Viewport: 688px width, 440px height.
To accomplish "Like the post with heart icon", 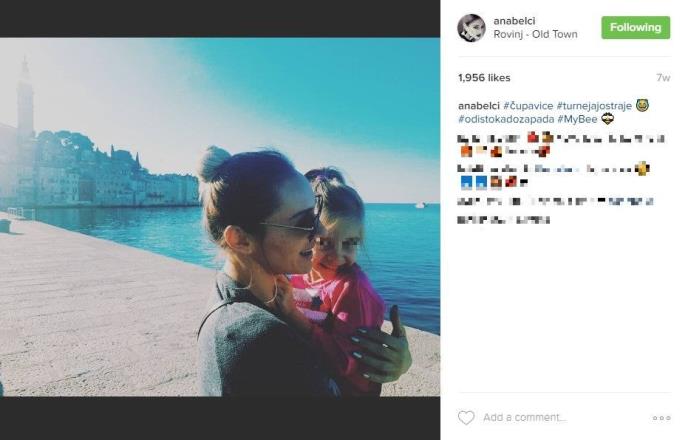I will (466, 417).
